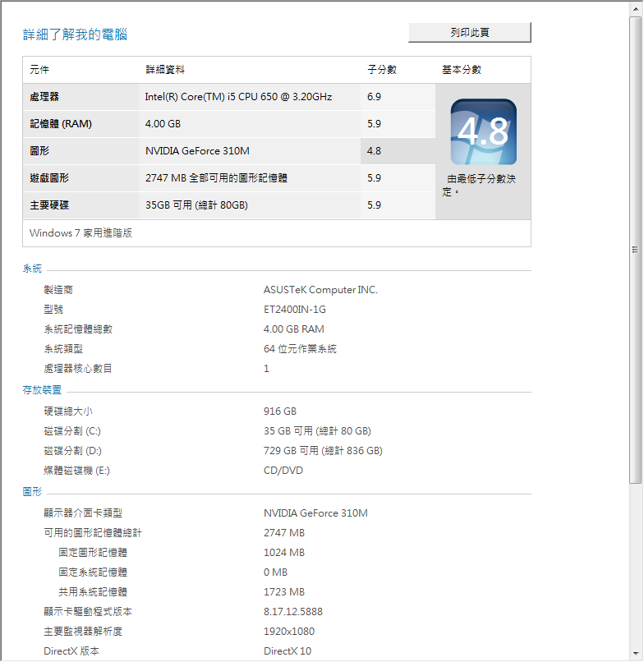The image size is (644, 662).
Task: Click driver version 8.17.12.5888
Action: coord(293,612)
